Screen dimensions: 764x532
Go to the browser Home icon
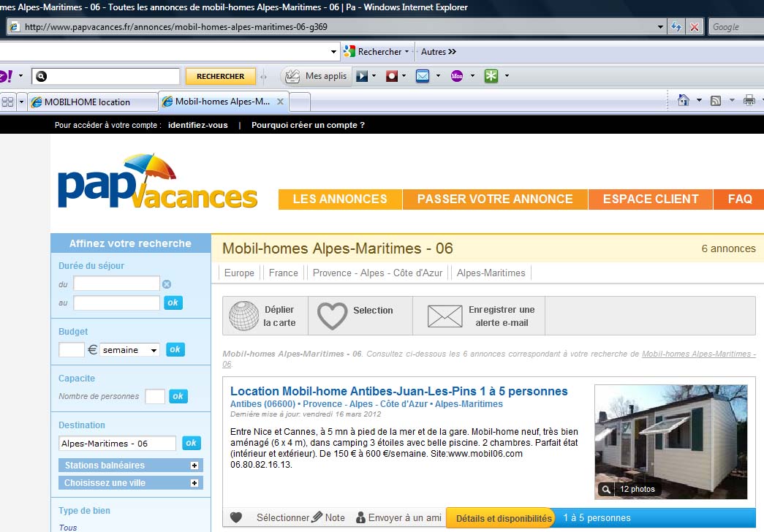pyautogui.click(x=684, y=100)
